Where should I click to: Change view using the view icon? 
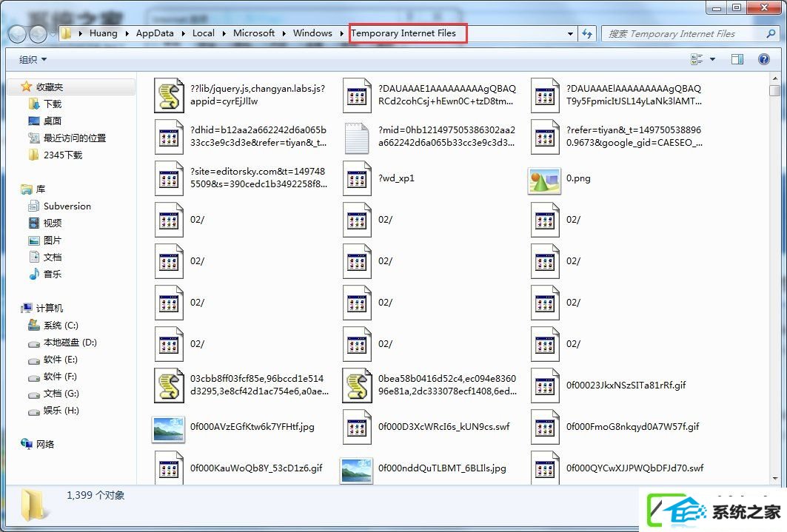click(x=697, y=59)
